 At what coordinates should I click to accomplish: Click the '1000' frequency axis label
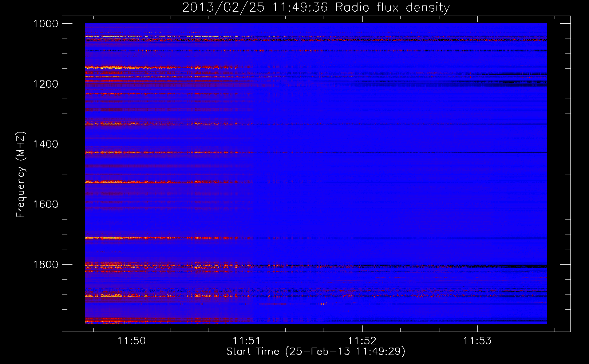tap(46, 24)
